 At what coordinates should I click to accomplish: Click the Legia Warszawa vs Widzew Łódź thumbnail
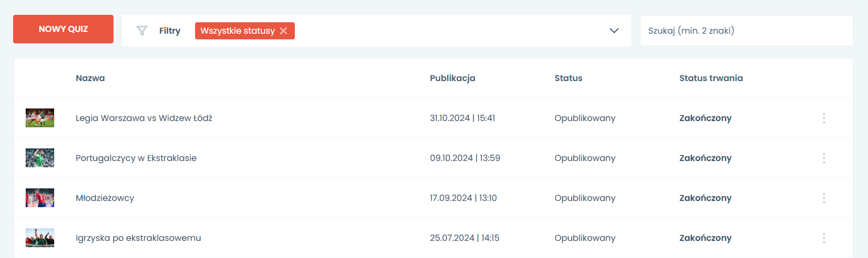(40, 118)
